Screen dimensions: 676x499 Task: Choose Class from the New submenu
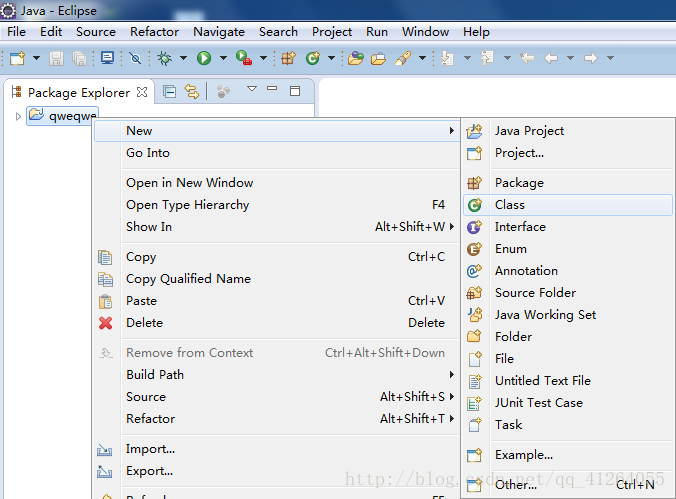(x=568, y=205)
